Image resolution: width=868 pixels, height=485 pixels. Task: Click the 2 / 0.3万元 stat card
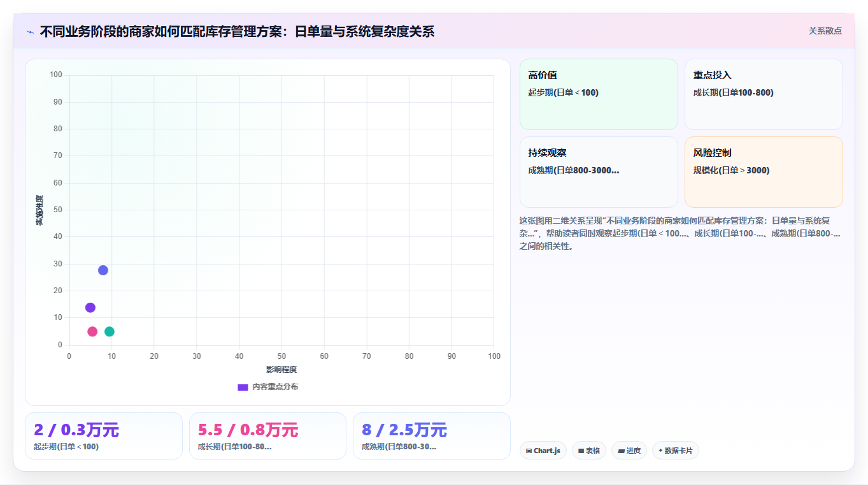tap(104, 436)
